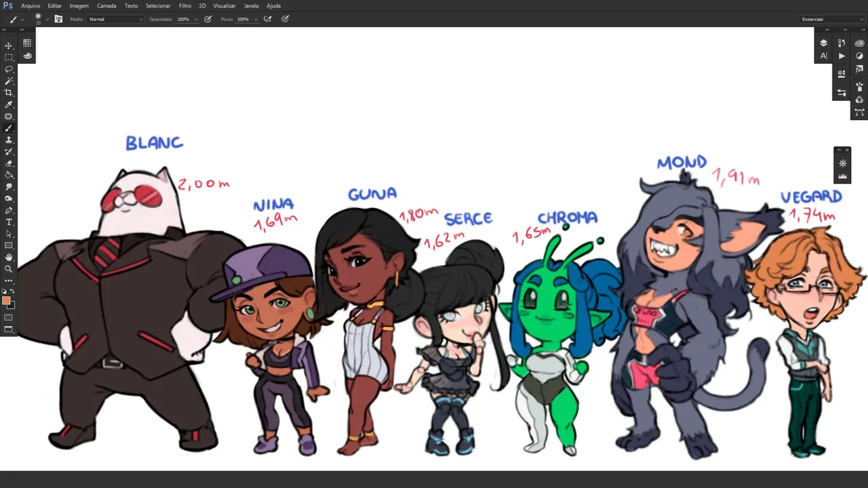Select the Type tool
The image size is (868, 488).
(x=9, y=222)
